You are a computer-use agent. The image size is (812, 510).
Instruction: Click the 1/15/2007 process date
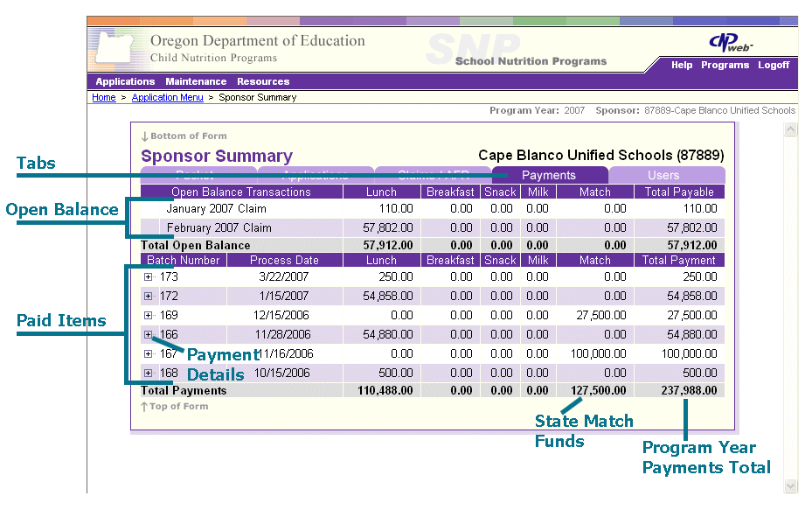point(284,296)
